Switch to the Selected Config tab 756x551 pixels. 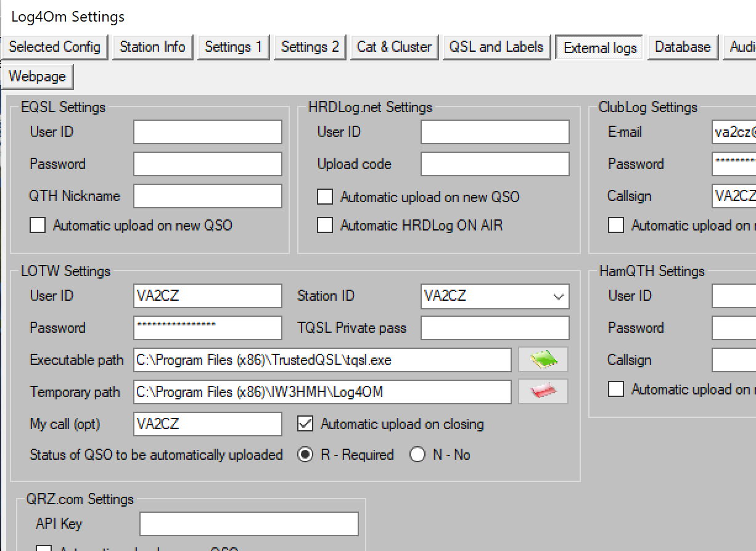click(x=55, y=47)
